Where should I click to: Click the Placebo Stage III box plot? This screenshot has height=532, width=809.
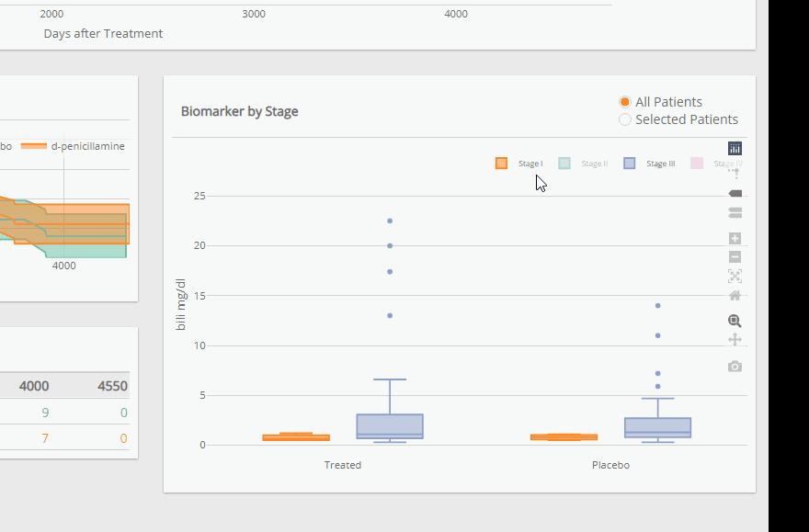tap(657, 428)
